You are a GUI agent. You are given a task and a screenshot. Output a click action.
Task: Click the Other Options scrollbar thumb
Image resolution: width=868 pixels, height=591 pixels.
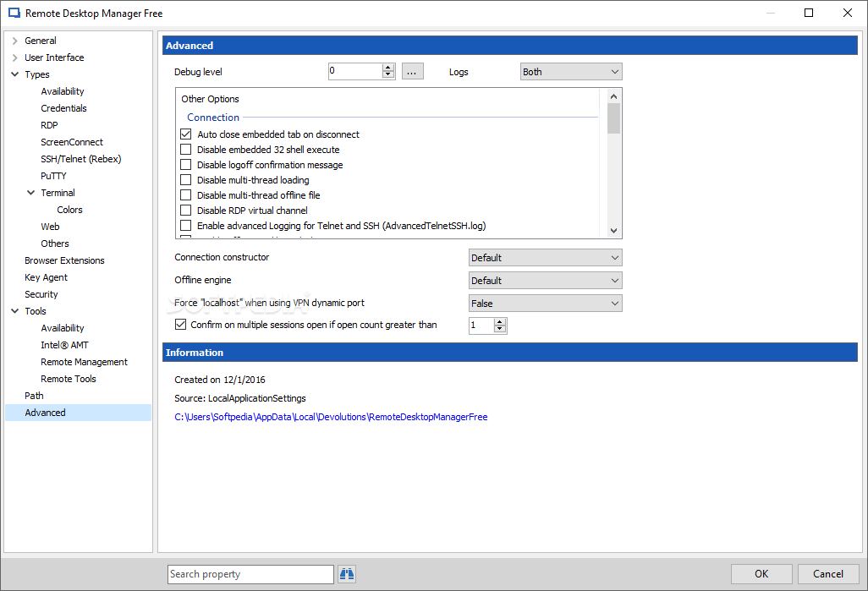[x=613, y=118]
